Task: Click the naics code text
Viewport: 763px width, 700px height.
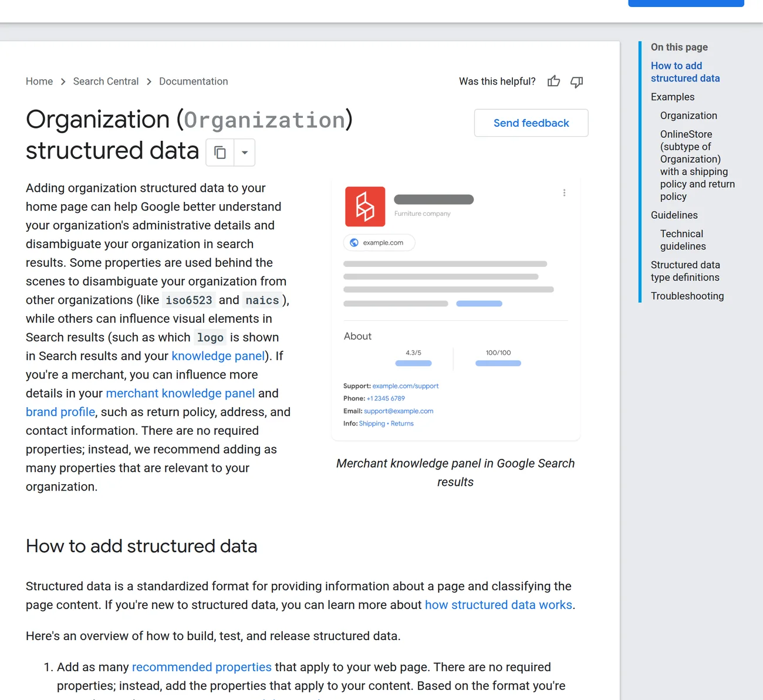Action: coord(262,300)
